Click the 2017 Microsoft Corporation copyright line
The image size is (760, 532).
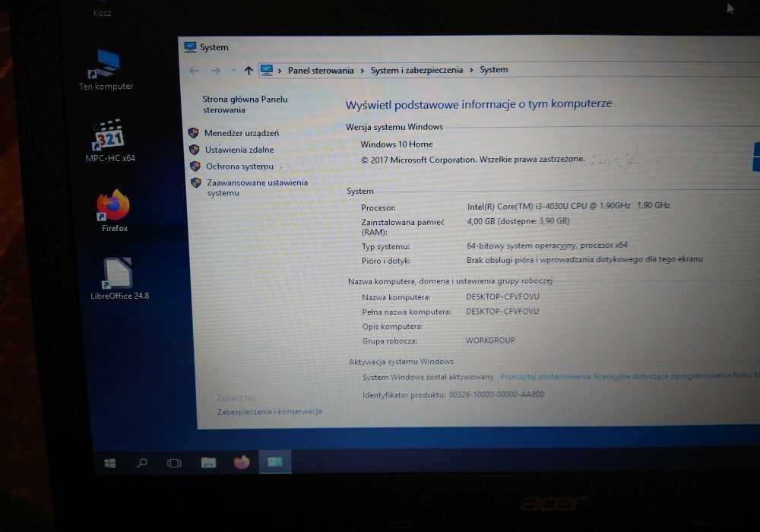tap(473, 160)
